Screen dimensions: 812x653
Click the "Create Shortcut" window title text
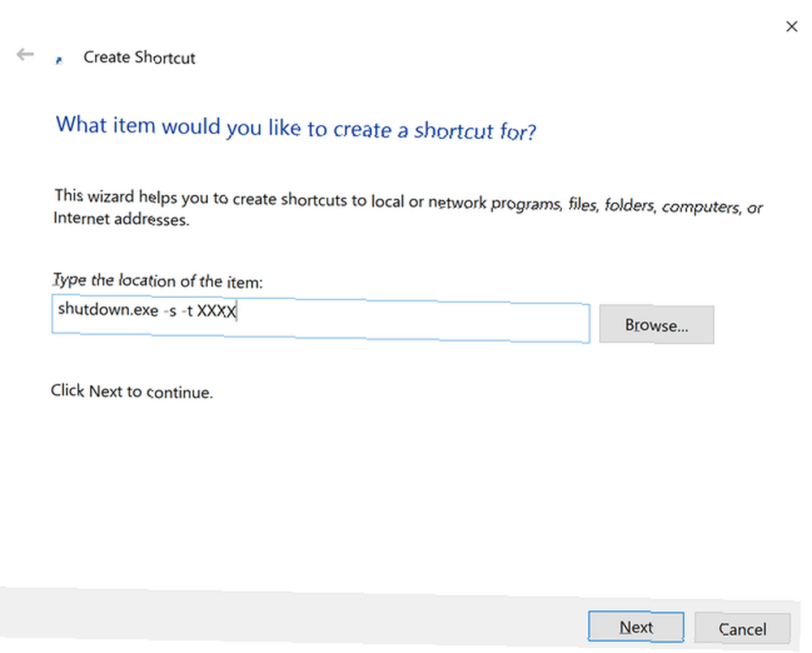[x=140, y=57]
